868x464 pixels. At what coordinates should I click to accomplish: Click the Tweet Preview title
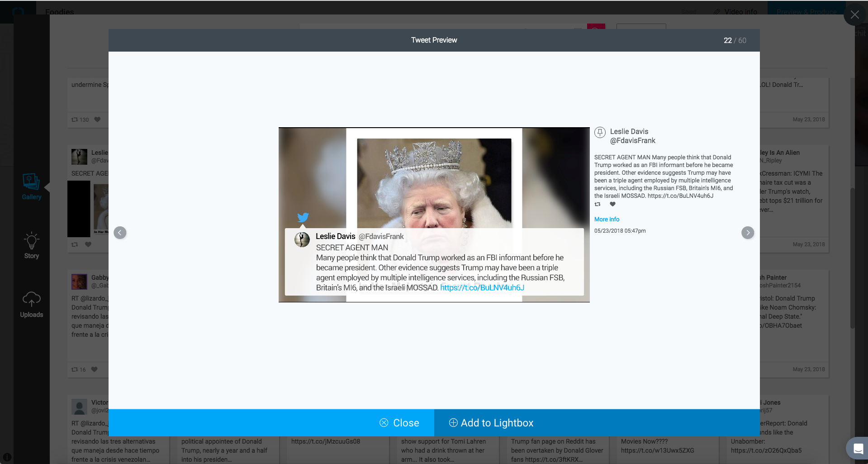[x=434, y=40]
